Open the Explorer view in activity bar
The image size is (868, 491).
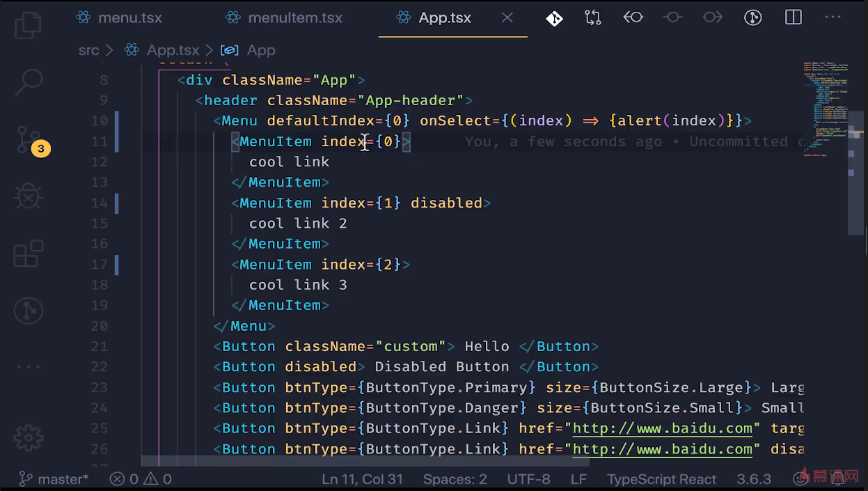tap(29, 24)
